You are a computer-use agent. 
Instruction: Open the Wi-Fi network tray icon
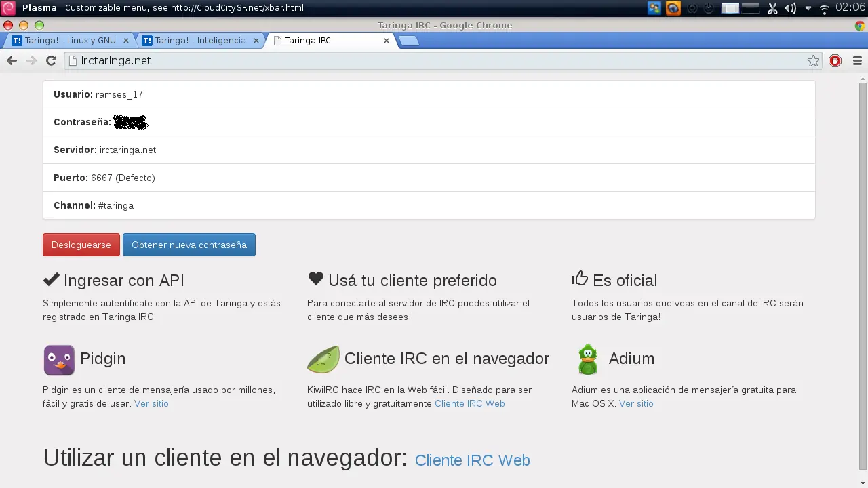pyautogui.click(x=825, y=9)
